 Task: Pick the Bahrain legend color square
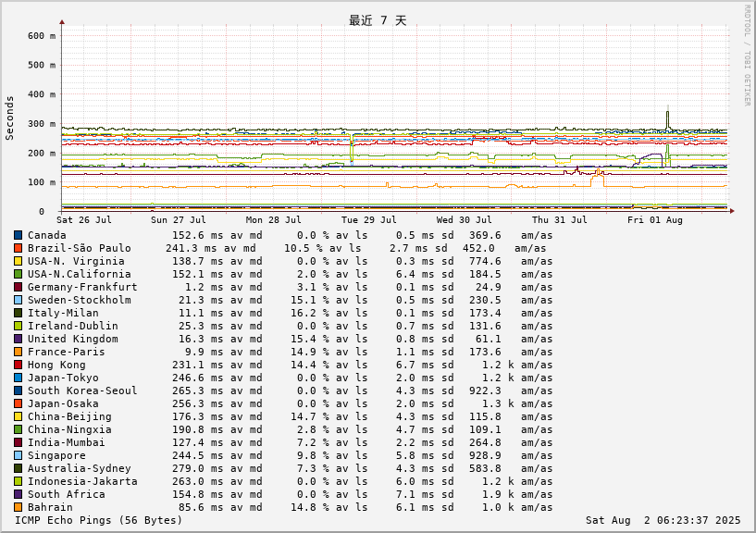(18, 507)
